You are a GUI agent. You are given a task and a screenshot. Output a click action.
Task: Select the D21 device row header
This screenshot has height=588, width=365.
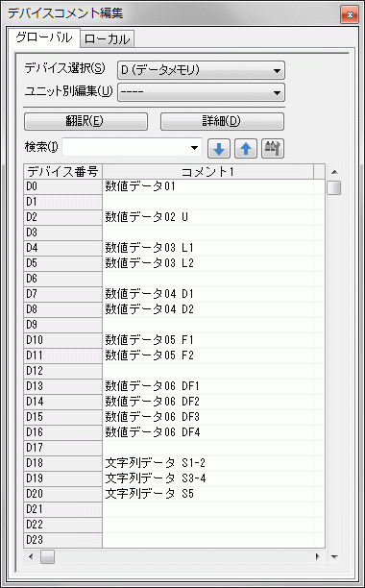pos(63,509)
